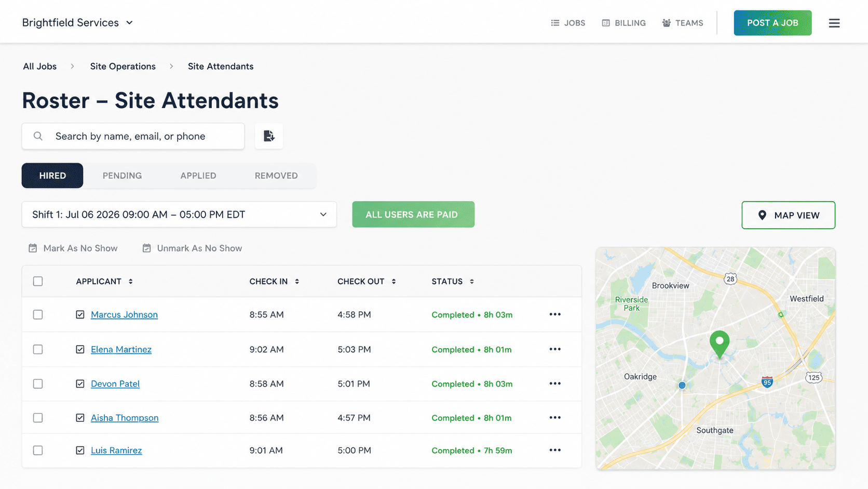Viewport: 868px width, 489px height.
Task: Click the 4:57 PM check-out time
Action: tap(354, 418)
